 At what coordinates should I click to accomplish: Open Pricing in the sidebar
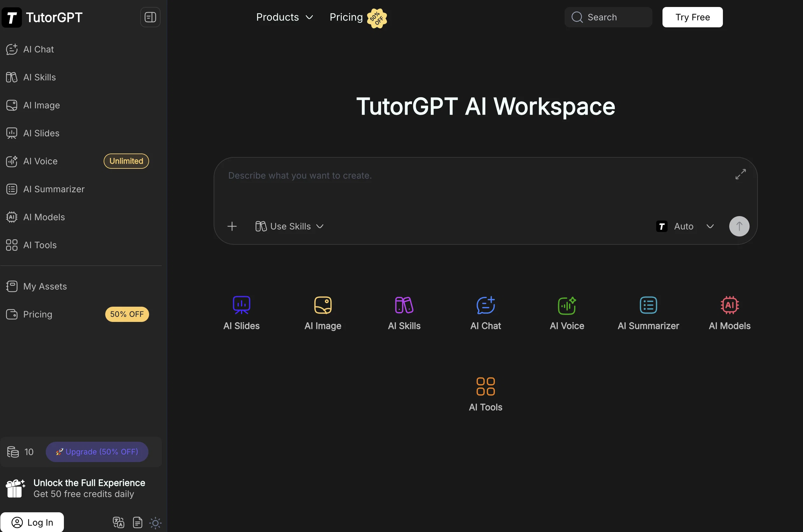[x=81, y=315]
